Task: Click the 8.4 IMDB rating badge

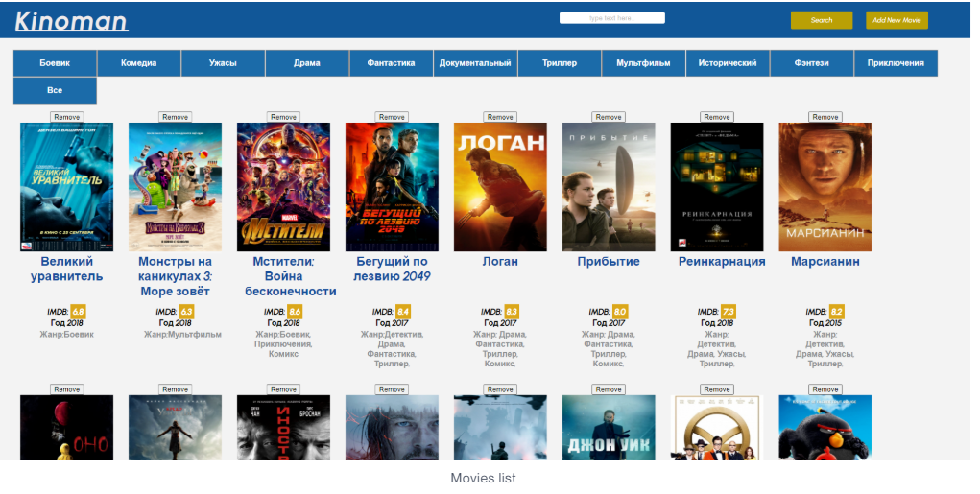Action: 403,312
